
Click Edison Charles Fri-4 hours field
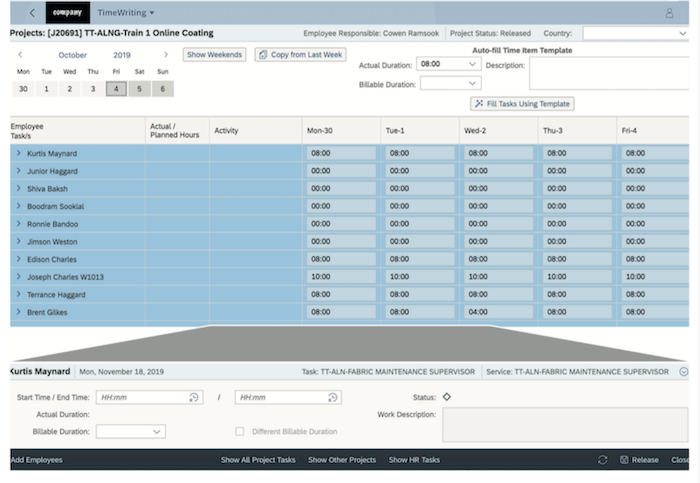coord(655,259)
